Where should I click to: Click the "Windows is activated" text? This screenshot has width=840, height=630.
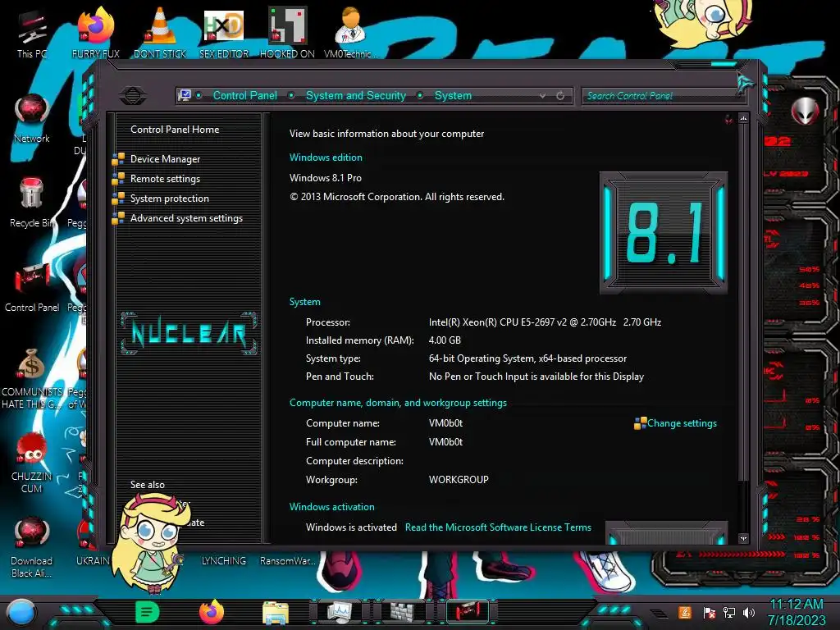(351, 527)
